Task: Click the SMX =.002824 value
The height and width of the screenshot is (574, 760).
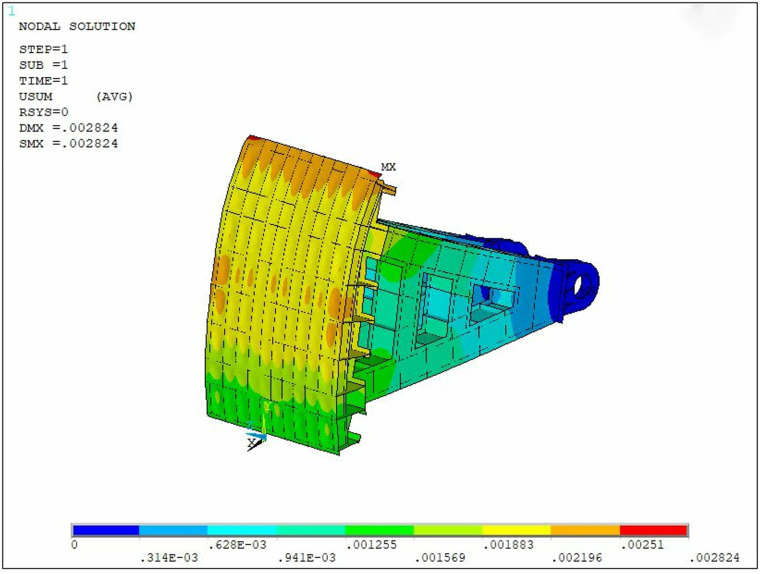Action: [68, 144]
